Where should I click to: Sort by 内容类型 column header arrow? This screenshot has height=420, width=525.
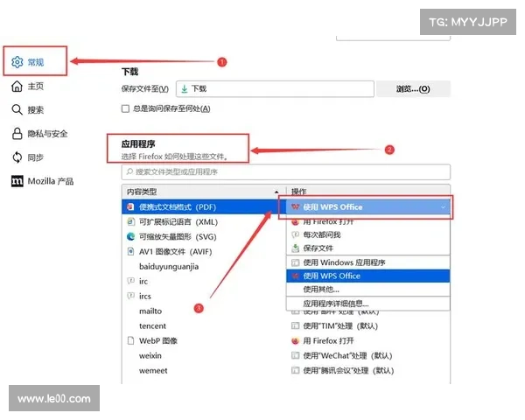(276, 192)
